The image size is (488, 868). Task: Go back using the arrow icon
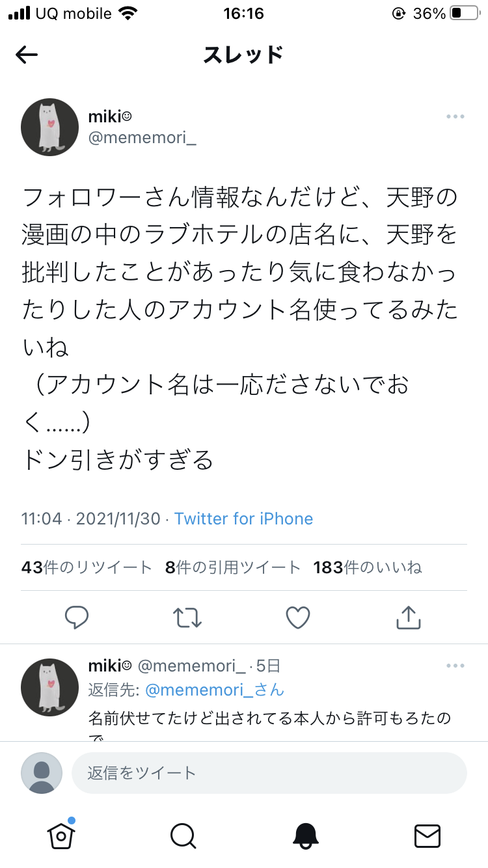point(27,55)
